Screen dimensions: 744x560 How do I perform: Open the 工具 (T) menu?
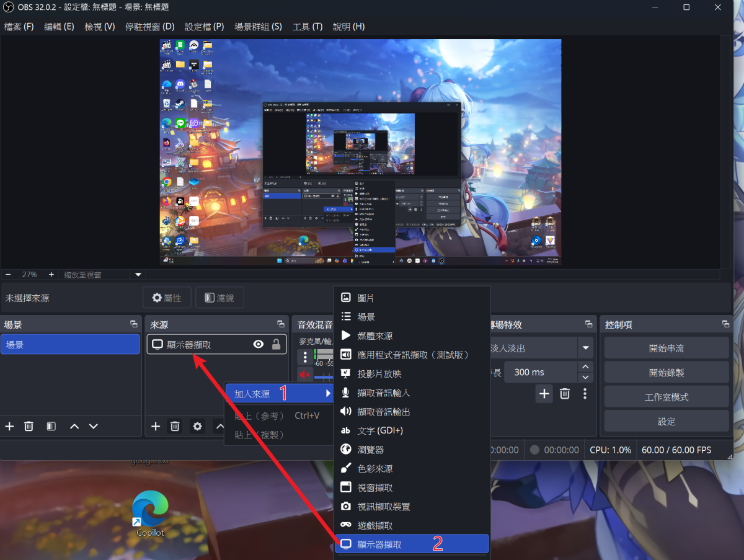tap(308, 27)
